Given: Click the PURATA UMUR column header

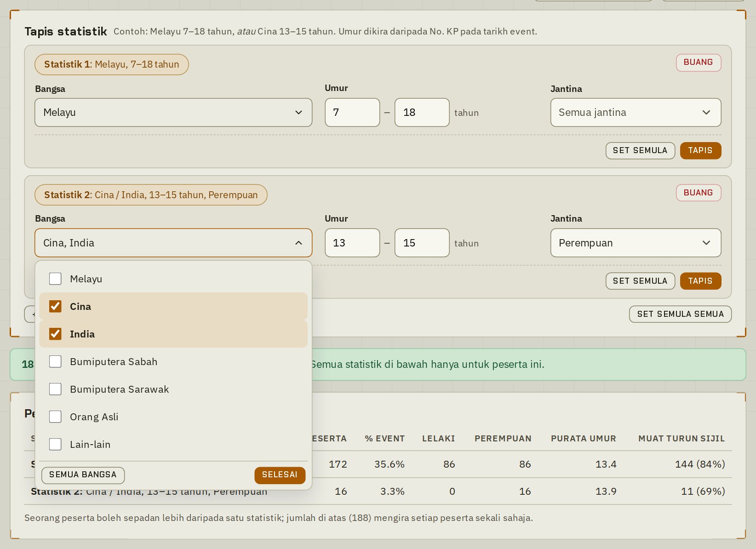Looking at the screenshot, I should pos(583,439).
